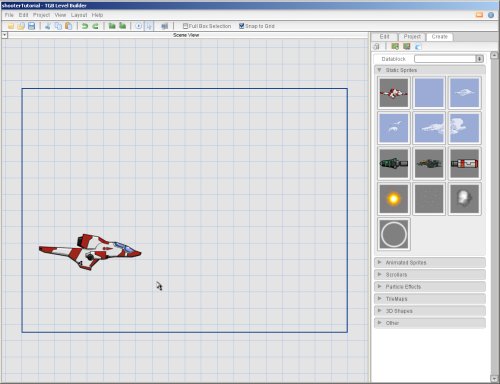
Task: Click the Copy toolbar icon
Action: pos(58,26)
